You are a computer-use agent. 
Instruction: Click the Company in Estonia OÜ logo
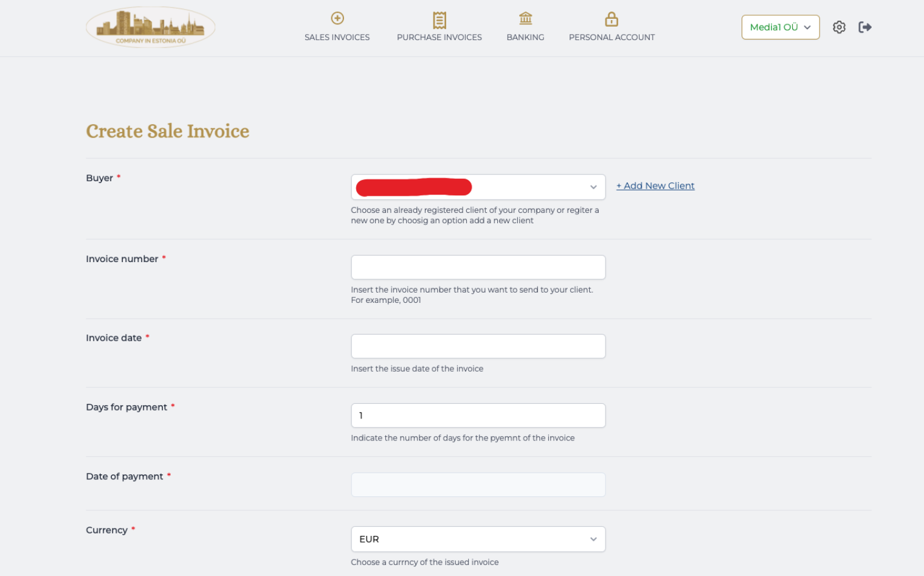point(150,26)
